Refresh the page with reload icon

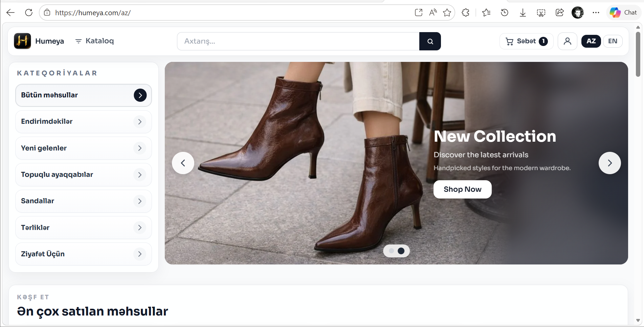[x=29, y=13]
